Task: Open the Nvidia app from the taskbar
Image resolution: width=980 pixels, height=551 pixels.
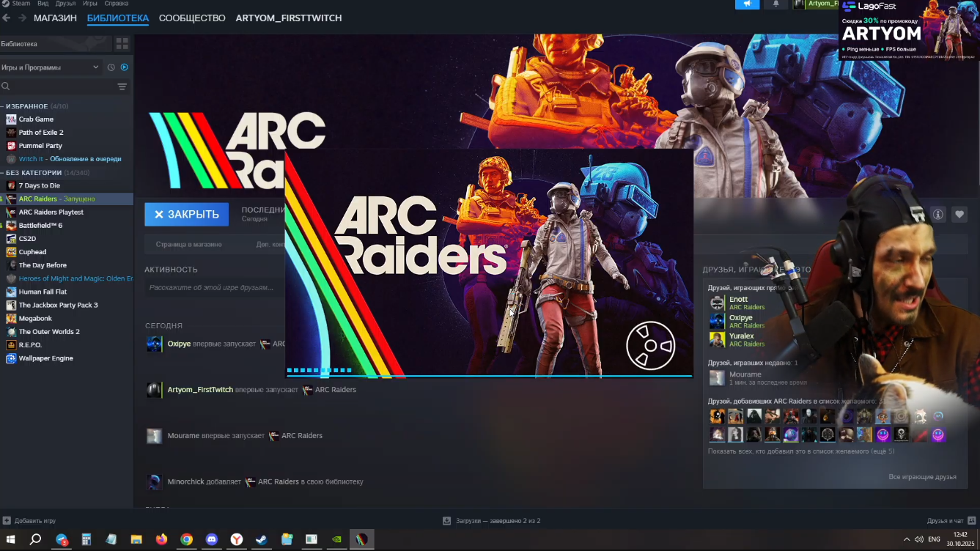Action: click(336, 539)
